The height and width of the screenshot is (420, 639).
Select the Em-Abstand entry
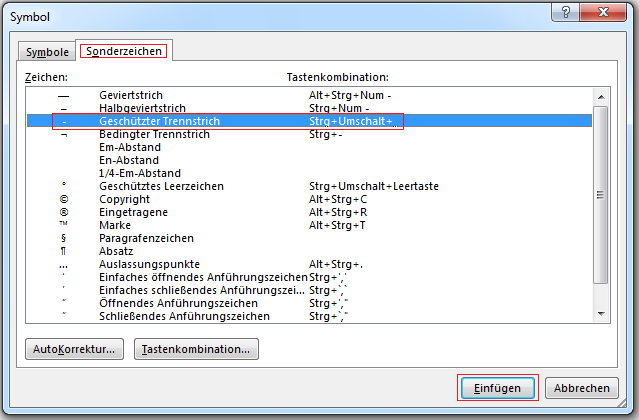pos(309,147)
